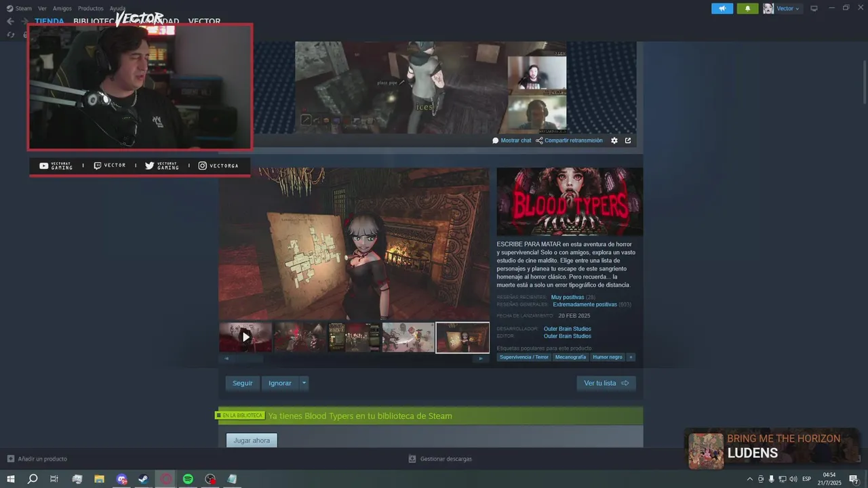Show hidden system tray icons
Screen dimensions: 868x488
pyautogui.click(x=749, y=479)
